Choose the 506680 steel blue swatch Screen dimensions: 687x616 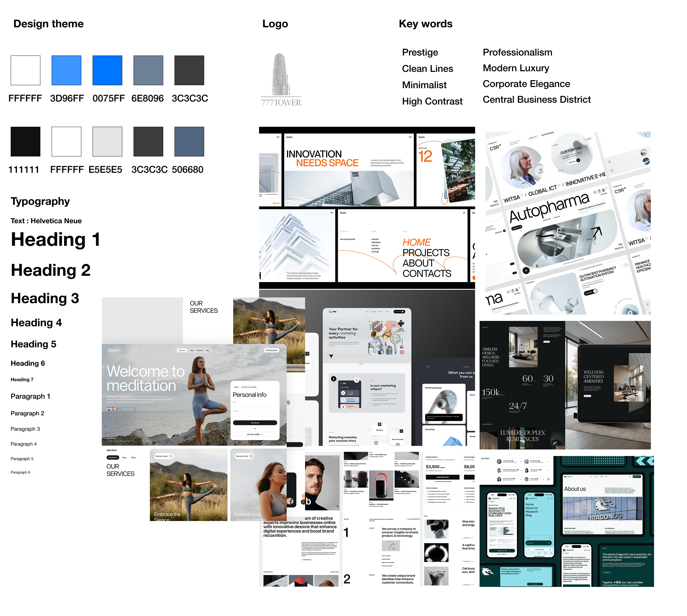coord(189,142)
